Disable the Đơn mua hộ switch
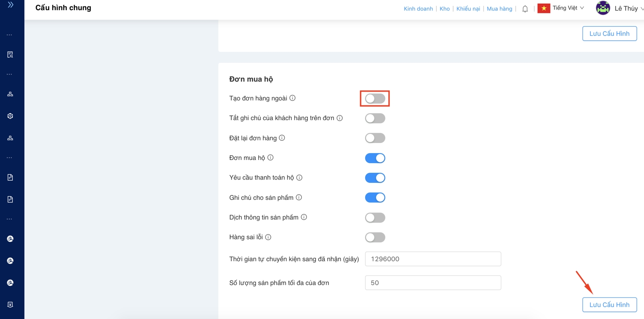The height and width of the screenshot is (319, 644). click(375, 158)
